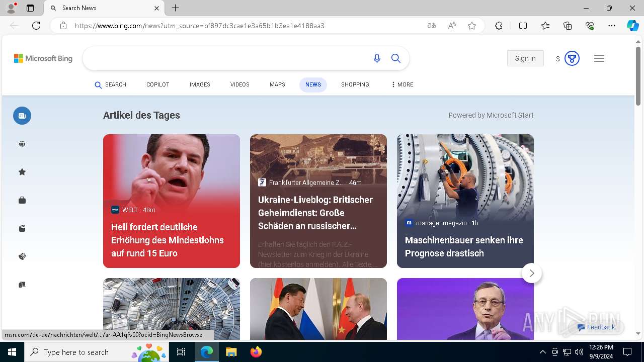644x362 pixels.
Task: Click the magnifier search button in search box
Action: 396,58
